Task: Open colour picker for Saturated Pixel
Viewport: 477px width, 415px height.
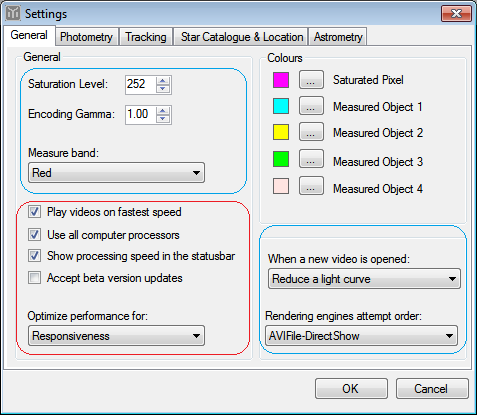Action: 311,80
